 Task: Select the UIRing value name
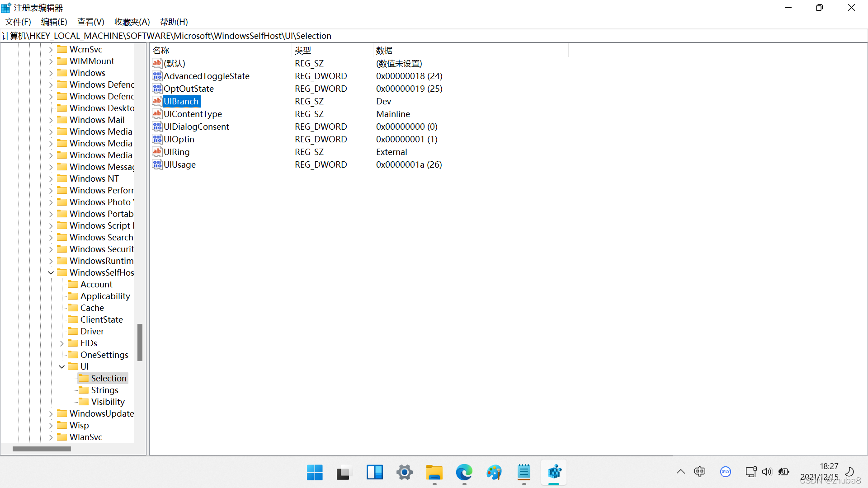(176, 152)
